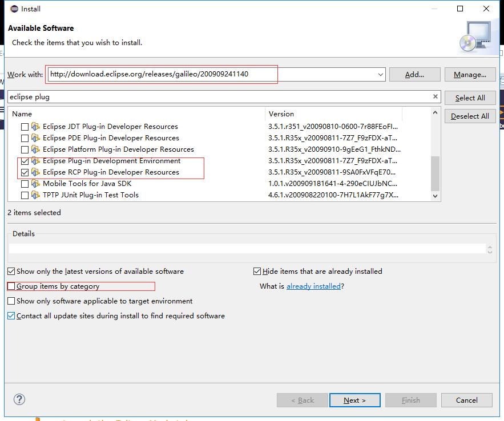The width and height of the screenshot is (504, 421).
Task: Click inside the eclipse plug filter field
Action: point(171,96)
